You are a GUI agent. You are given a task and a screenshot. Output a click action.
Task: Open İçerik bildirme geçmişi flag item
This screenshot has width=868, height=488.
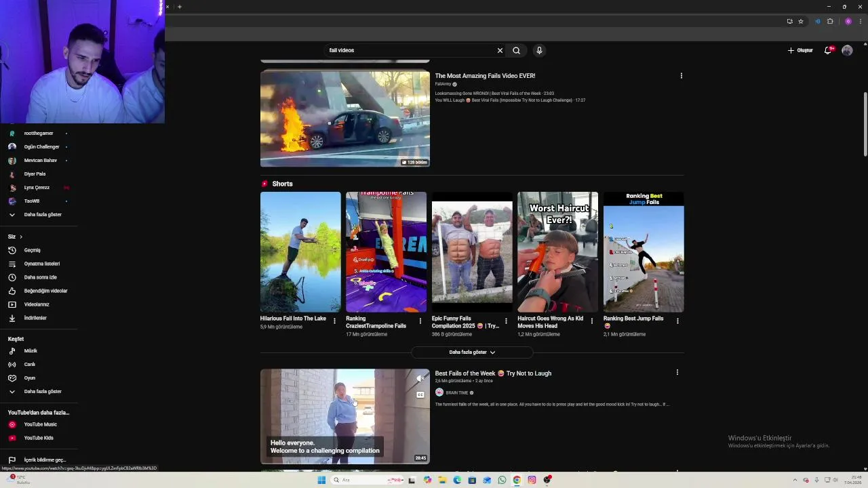(x=39, y=460)
